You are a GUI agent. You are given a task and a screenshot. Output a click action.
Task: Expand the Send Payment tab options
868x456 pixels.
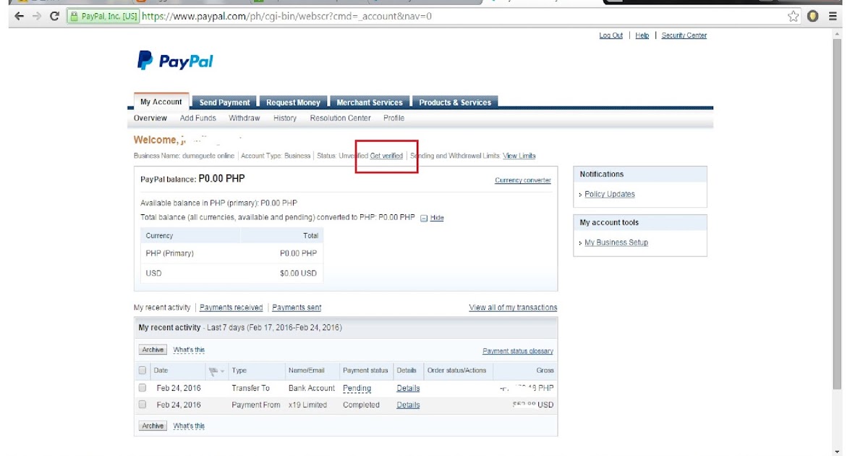(x=224, y=101)
